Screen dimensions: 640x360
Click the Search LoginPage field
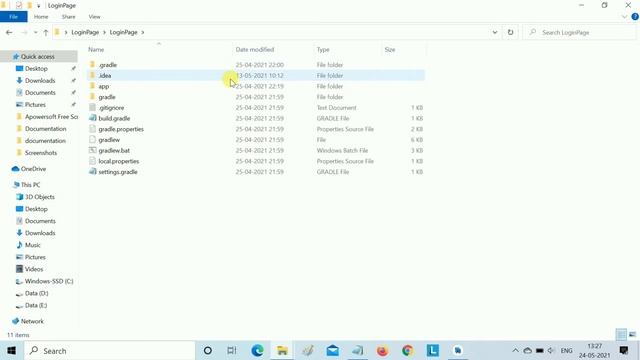579,32
